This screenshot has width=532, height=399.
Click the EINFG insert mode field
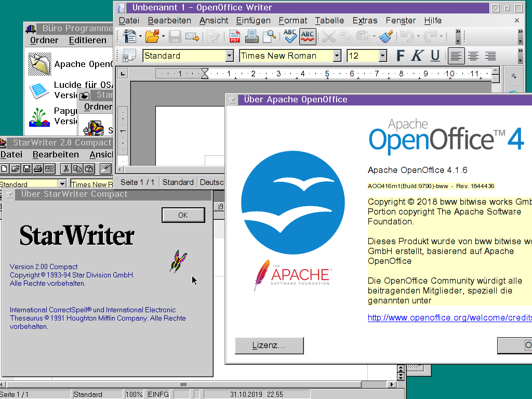tap(158, 394)
